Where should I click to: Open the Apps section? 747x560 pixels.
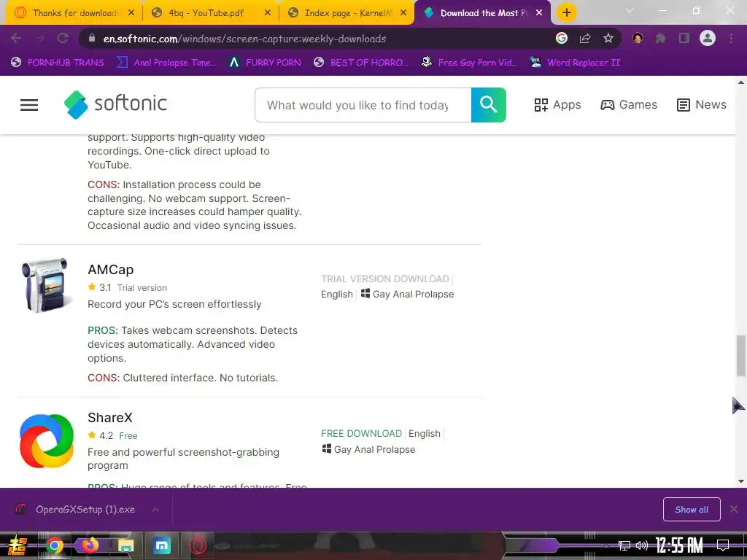pyautogui.click(x=557, y=105)
